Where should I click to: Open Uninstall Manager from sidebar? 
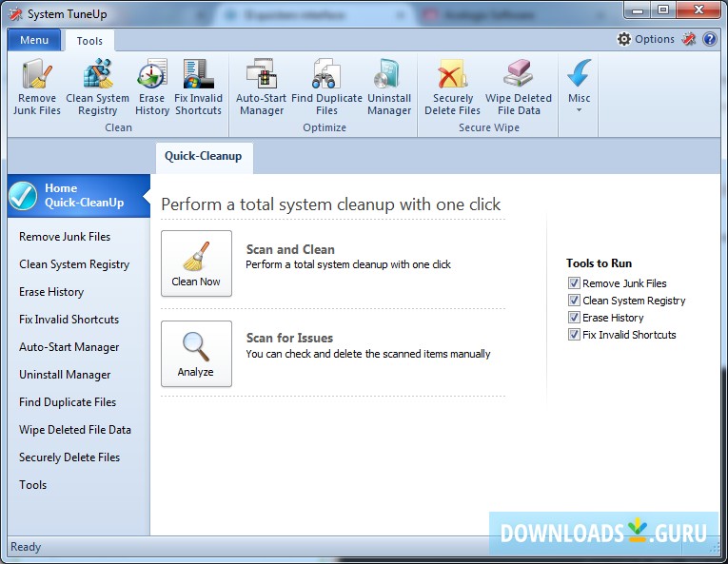(x=65, y=375)
